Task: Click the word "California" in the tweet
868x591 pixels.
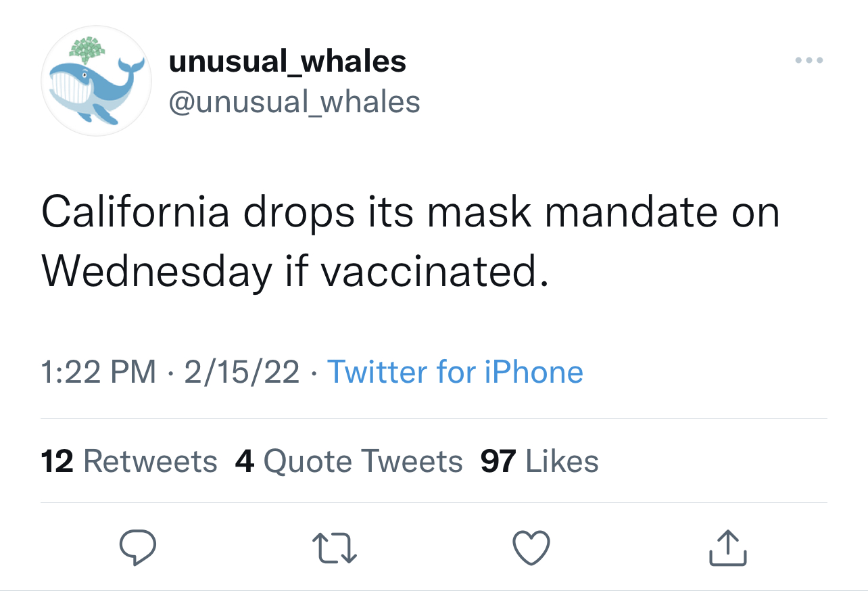Action: [x=135, y=212]
